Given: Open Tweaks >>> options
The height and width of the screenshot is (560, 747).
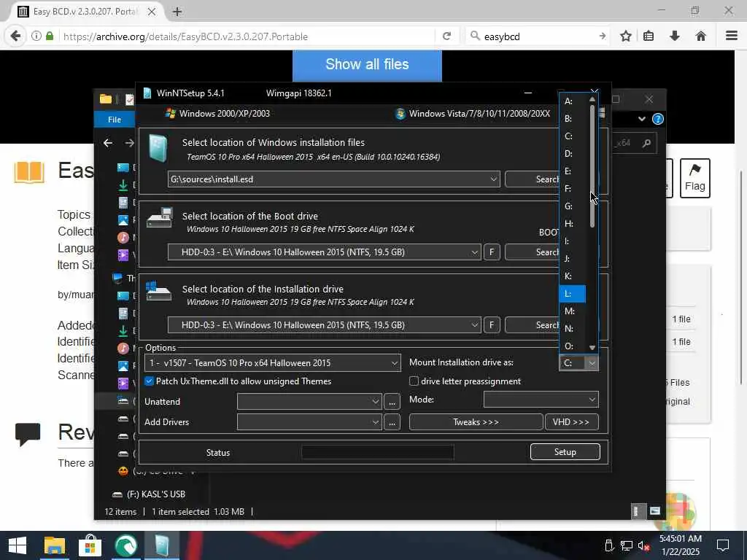Looking at the screenshot, I should click(x=476, y=422).
